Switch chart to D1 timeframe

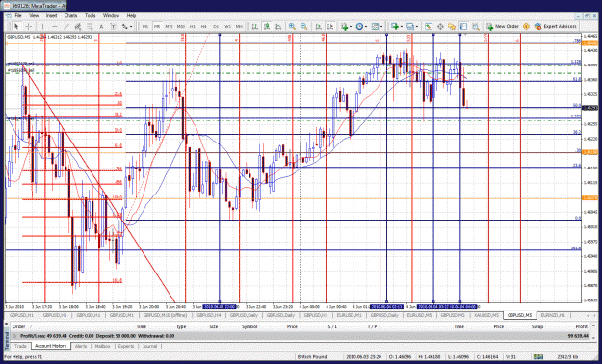pyautogui.click(x=216, y=27)
